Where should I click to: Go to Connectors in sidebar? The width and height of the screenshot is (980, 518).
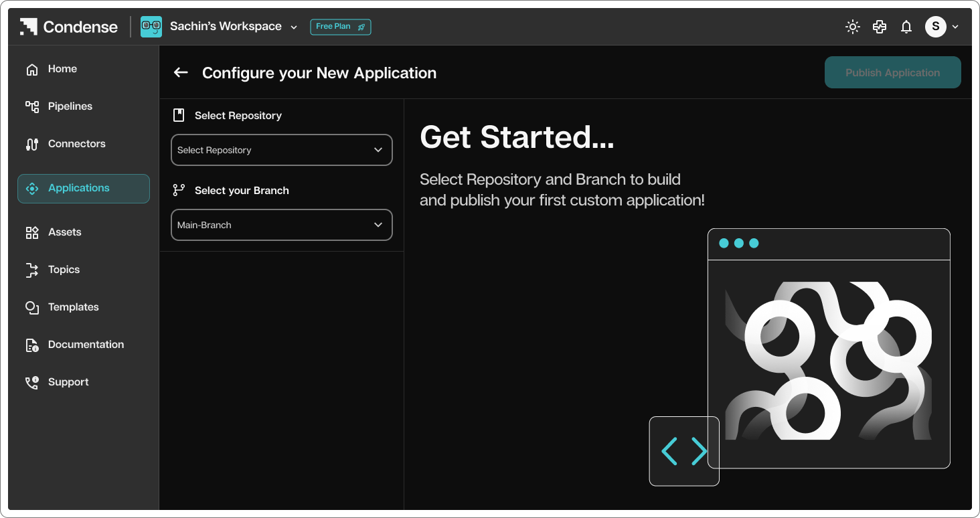pos(84,144)
